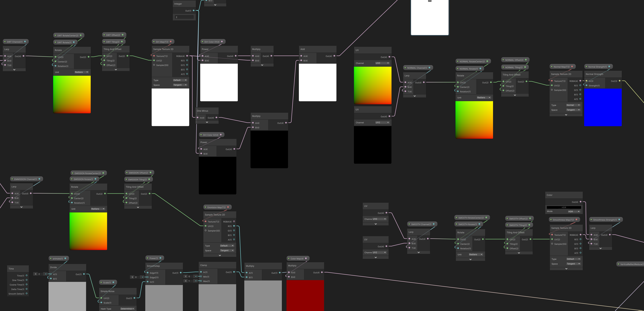The height and width of the screenshot is (311, 644).
Task: Click the Out(4) port of the Color node
Action: click(581, 202)
